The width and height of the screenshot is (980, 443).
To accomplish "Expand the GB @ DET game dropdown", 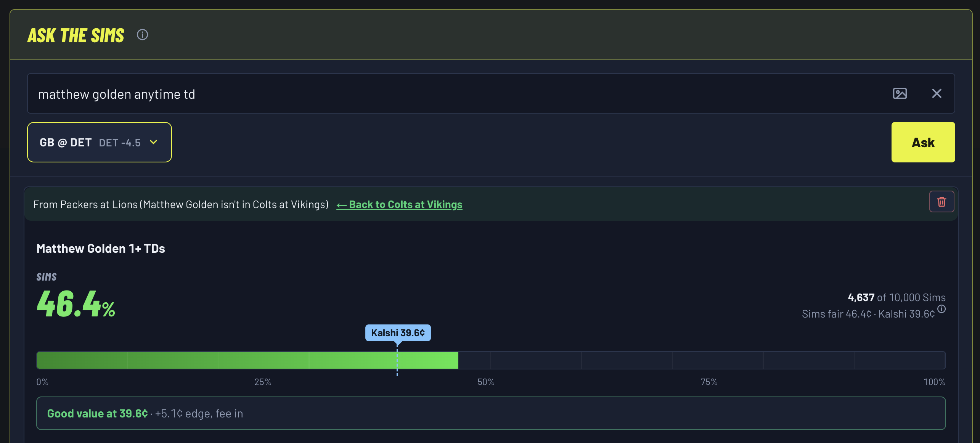I will tap(100, 142).
